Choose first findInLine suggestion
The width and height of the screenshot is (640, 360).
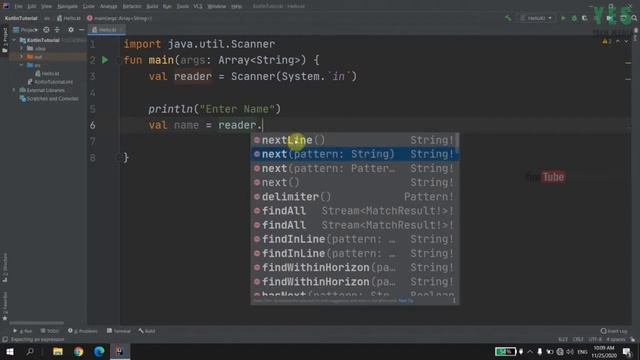[x=354, y=239]
